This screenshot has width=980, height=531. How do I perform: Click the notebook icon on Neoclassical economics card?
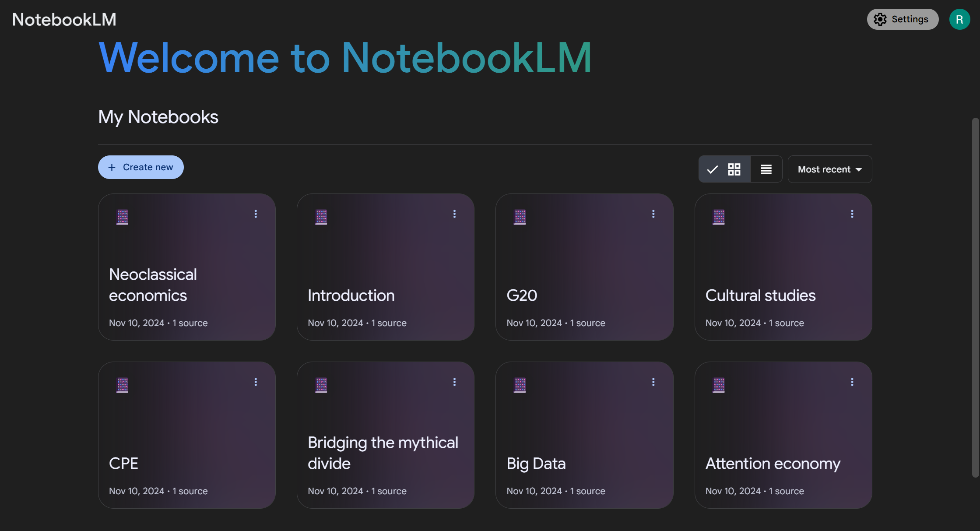(x=123, y=217)
